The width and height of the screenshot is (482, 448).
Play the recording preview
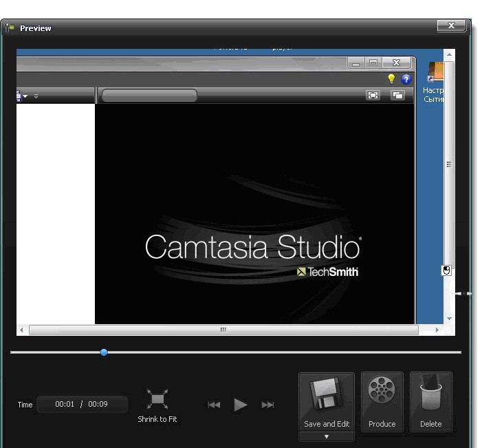click(x=240, y=405)
